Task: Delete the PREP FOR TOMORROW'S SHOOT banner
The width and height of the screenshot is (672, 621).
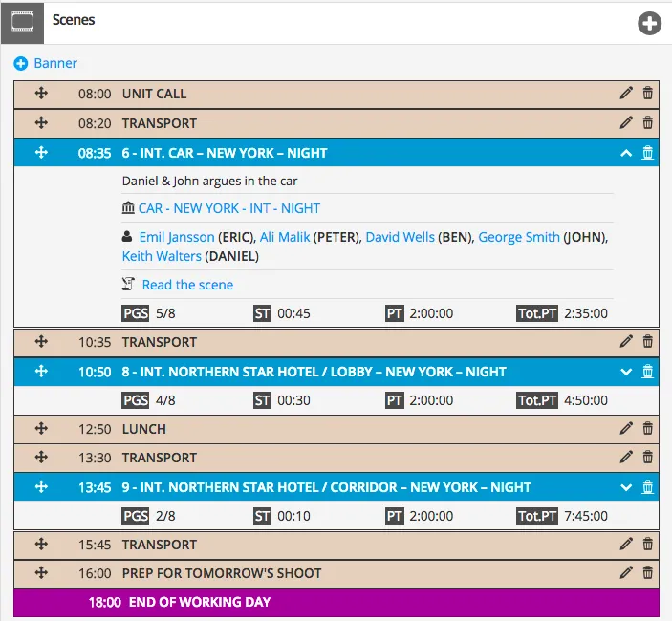Action: [x=647, y=572]
